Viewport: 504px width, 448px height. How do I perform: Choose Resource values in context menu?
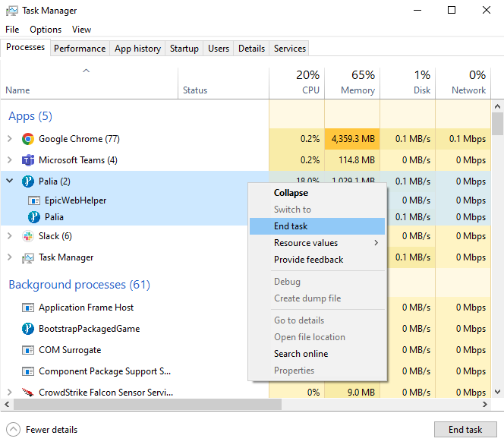(317, 243)
